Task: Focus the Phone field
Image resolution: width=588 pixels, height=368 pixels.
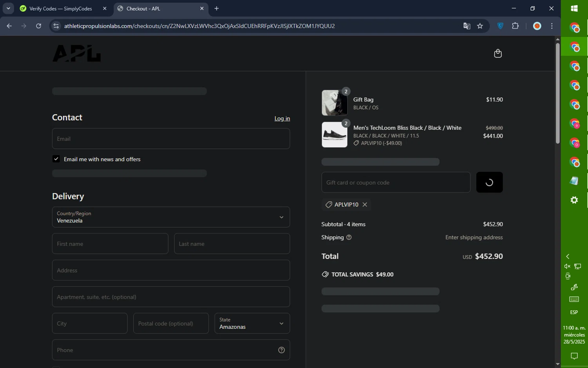Action: point(171,350)
